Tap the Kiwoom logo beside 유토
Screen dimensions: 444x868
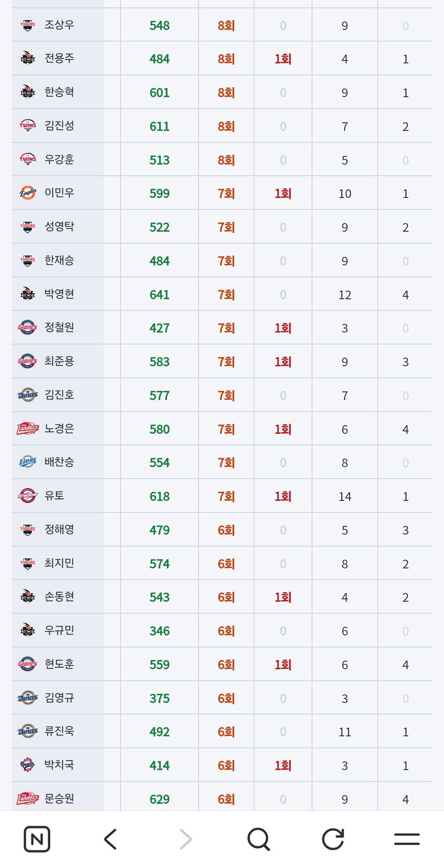[x=28, y=496]
